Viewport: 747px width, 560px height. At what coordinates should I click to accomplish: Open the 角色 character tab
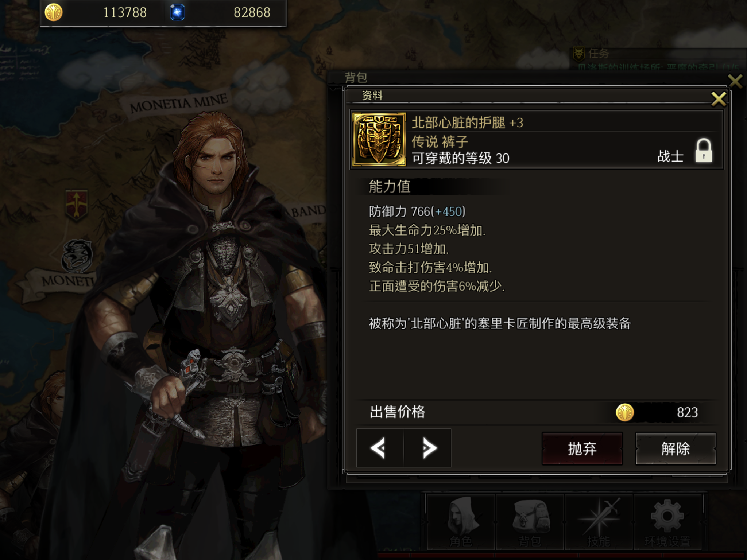(460, 522)
